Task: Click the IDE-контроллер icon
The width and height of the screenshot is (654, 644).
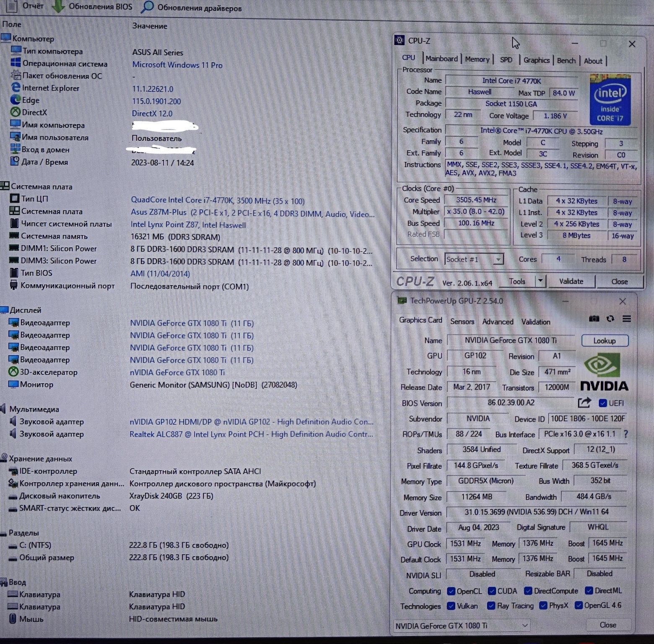Action: coord(13,471)
